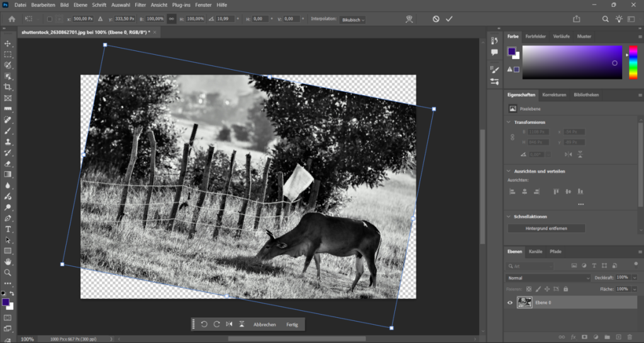Screen dimensions: 644x343
Task: Toggle the type layers filter icon
Action: coord(594,266)
